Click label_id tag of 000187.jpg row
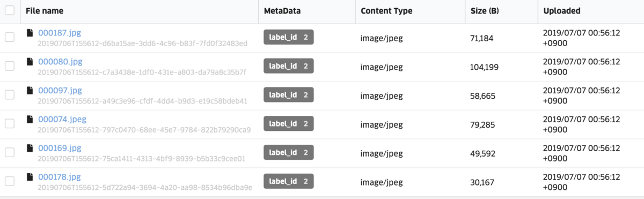 (289, 38)
